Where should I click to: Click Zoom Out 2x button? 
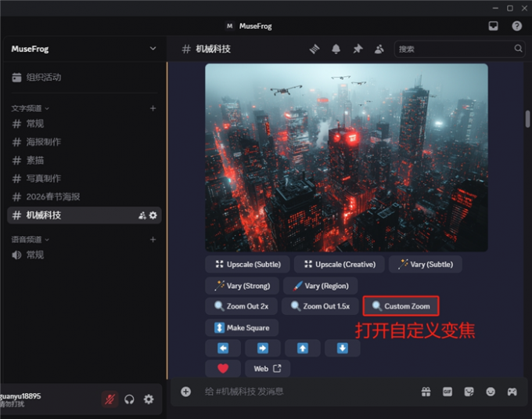tap(241, 306)
